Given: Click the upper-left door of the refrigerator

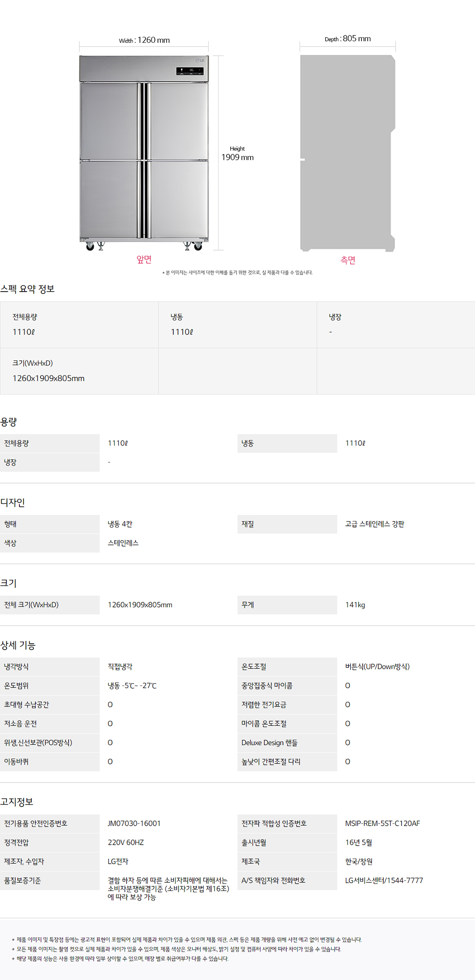Looking at the screenshot, I should 108,121.
